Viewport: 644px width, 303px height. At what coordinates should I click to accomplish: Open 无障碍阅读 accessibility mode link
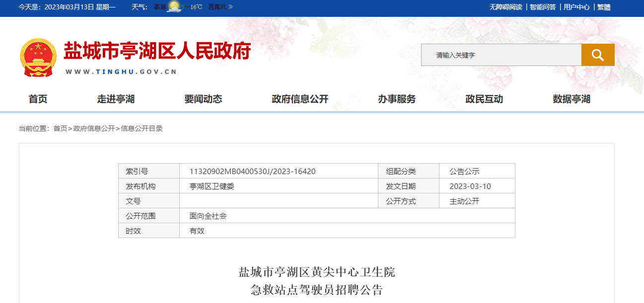tap(505, 7)
